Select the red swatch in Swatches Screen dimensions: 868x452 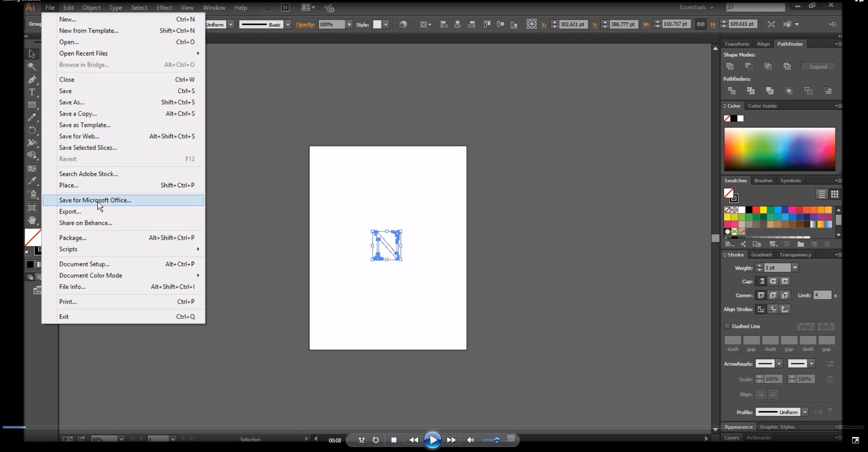pyautogui.click(x=756, y=210)
